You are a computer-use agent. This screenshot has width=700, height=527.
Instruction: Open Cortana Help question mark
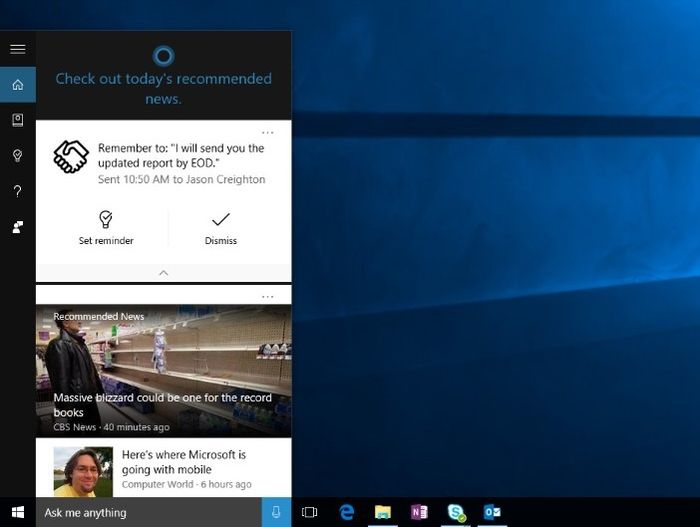coord(17,191)
